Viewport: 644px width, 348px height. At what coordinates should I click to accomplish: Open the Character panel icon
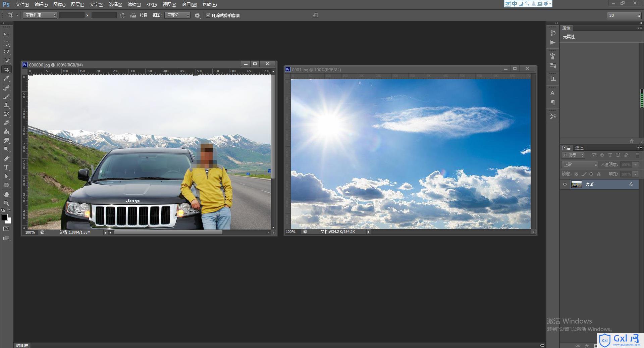pyautogui.click(x=553, y=93)
